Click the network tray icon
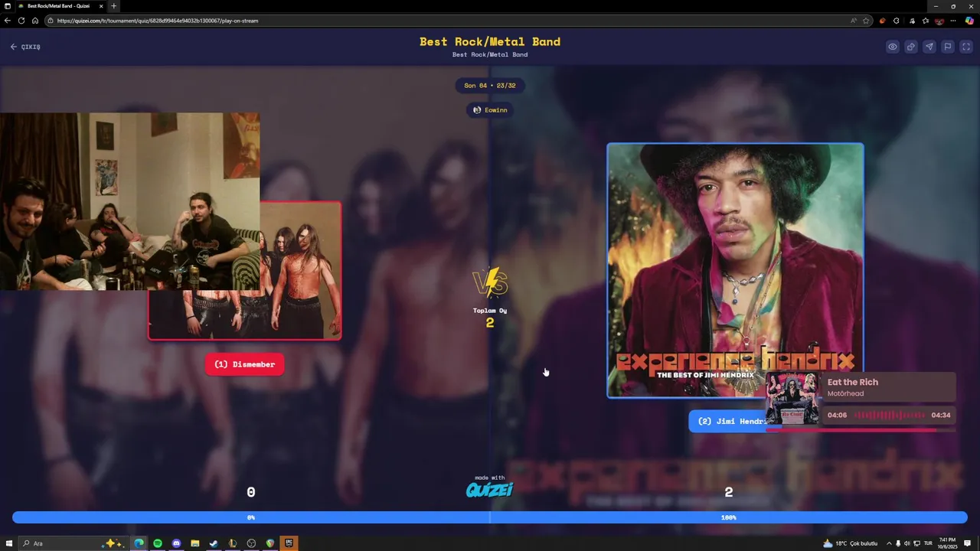Image resolution: width=980 pixels, height=551 pixels. pyautogui.click(x=916, y=543)
